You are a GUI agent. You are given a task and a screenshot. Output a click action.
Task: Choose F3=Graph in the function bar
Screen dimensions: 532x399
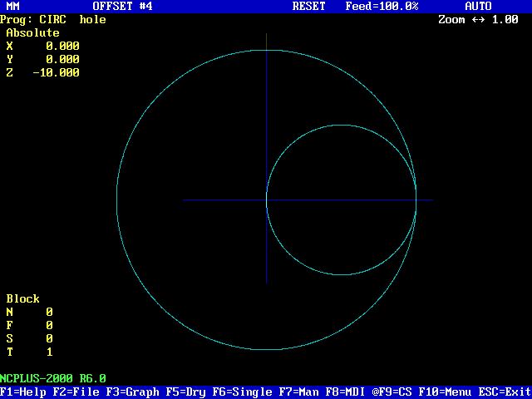point(133,392)
